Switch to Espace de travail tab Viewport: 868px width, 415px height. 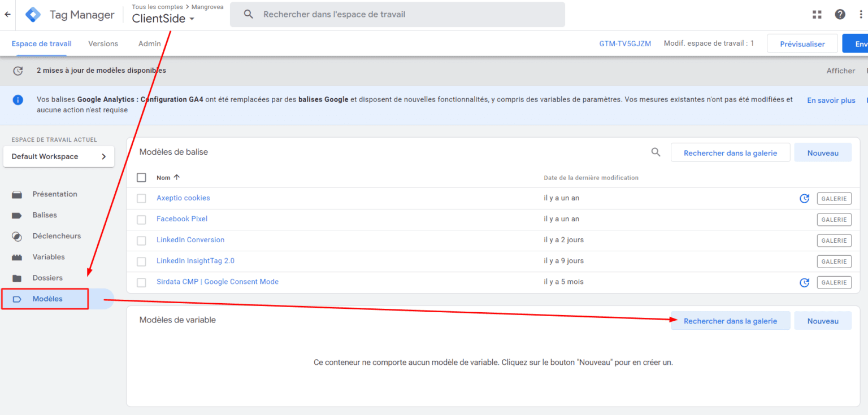click(42, 43)
